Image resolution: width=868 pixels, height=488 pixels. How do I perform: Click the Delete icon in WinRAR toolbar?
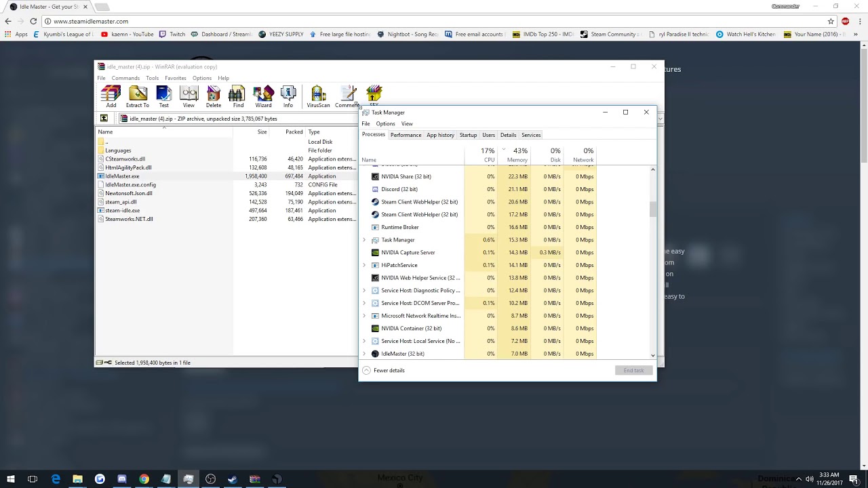pyautogui.click(x=214, y=96)
